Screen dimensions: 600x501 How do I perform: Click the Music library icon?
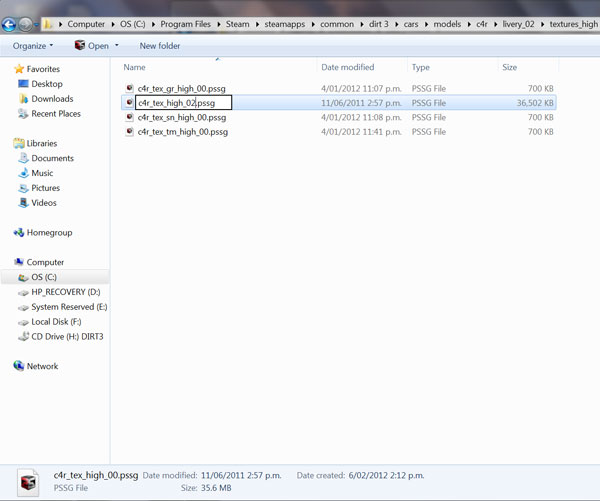[x=23, y=173]
